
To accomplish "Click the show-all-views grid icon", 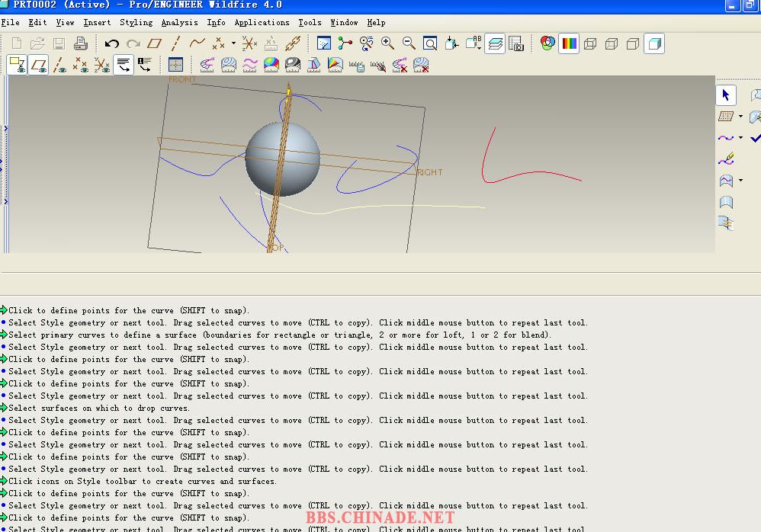I will coord(175,65).
